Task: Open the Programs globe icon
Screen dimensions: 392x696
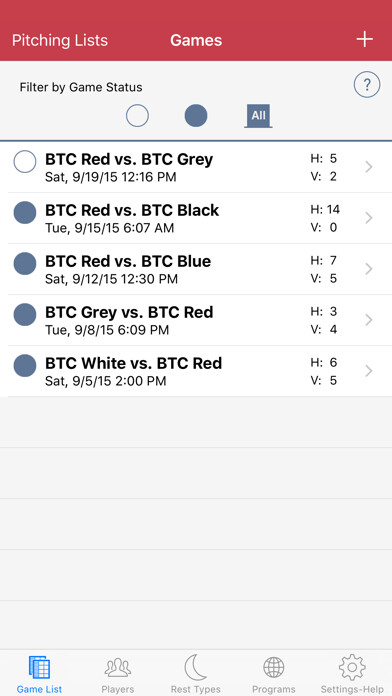Action: coord(273,668)
